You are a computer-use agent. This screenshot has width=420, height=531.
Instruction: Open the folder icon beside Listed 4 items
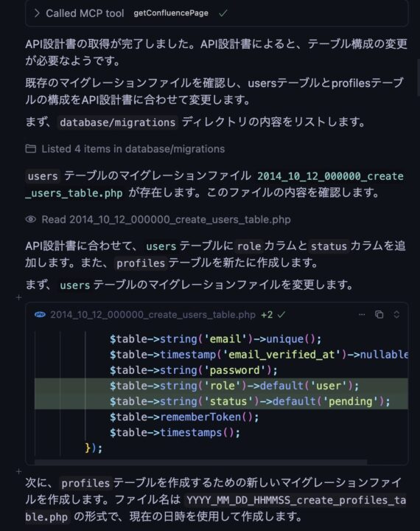pos(31,149)
